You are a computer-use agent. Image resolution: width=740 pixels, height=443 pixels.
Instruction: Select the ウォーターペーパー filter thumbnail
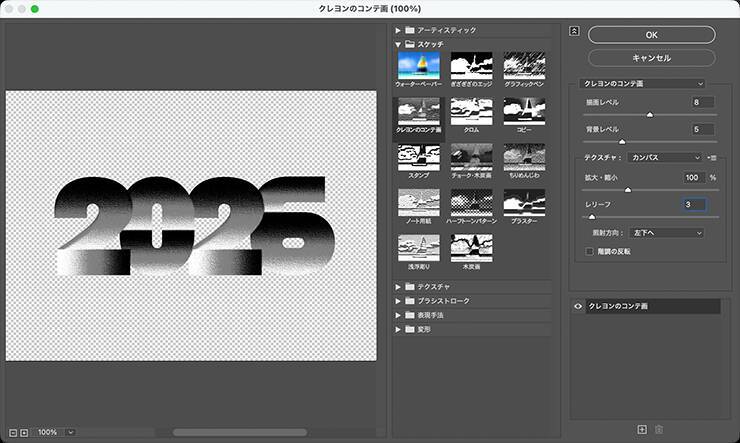(419, 66)
